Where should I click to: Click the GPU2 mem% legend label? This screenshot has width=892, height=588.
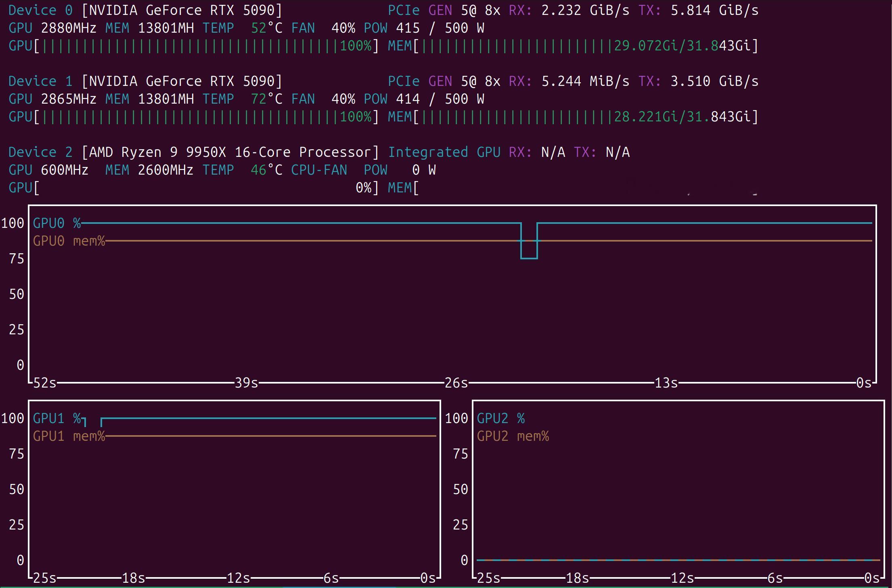coord(513,436)
